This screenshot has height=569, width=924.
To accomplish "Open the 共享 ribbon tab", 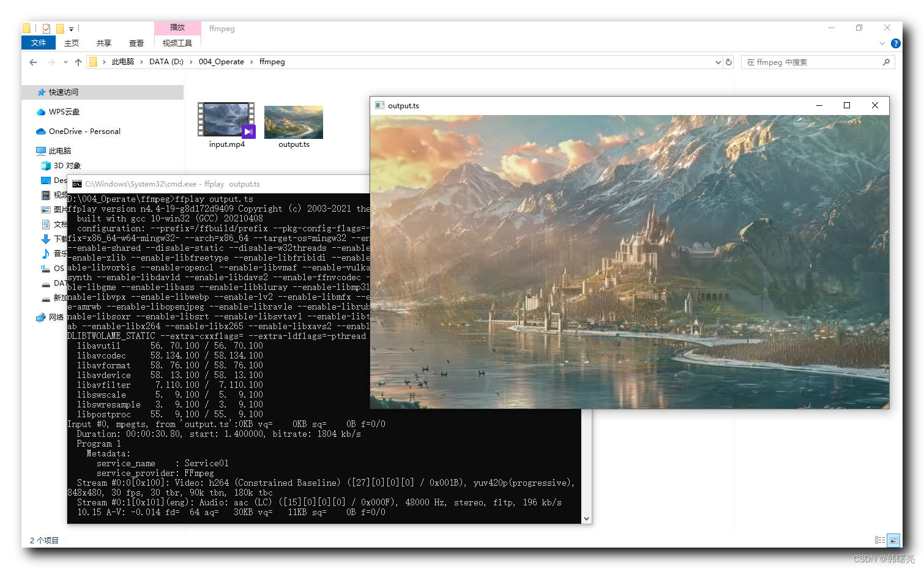I will coord(104,43).
